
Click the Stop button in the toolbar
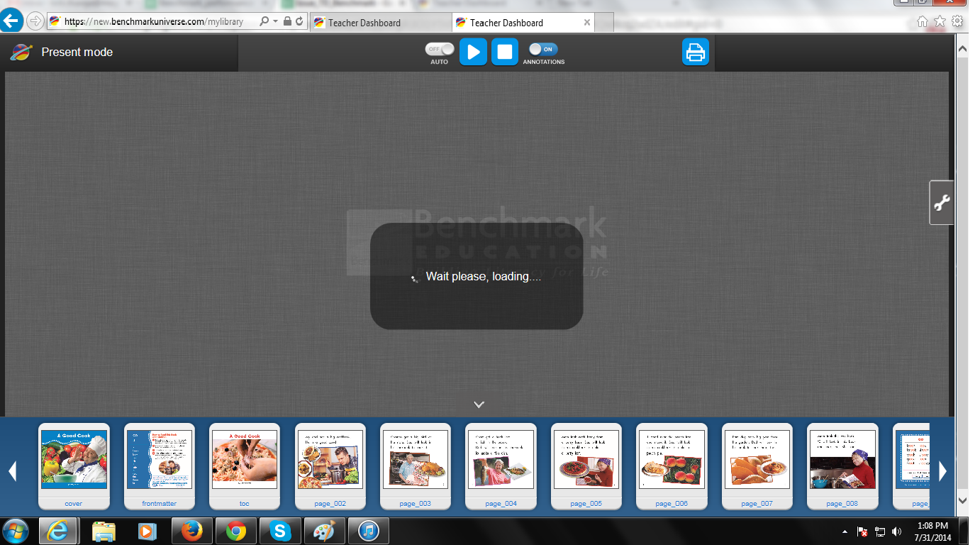point(505,52)
